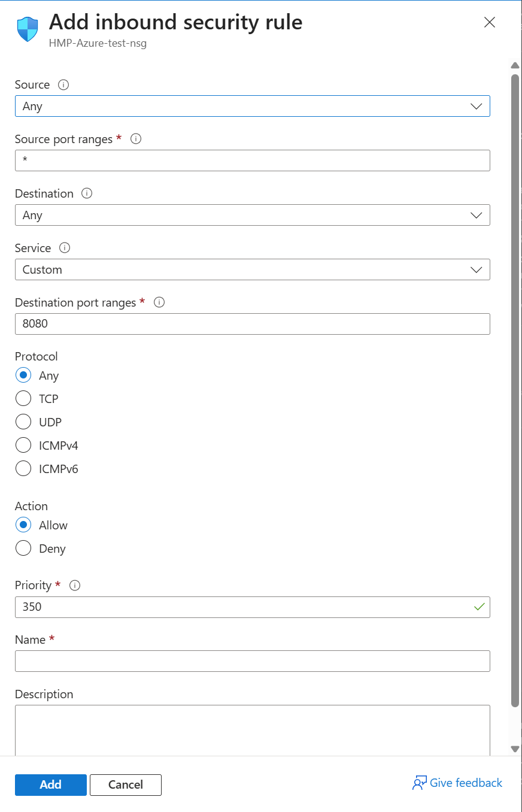
Task: Dismiss the panel with the X
Action: click(x=489, y=22)
